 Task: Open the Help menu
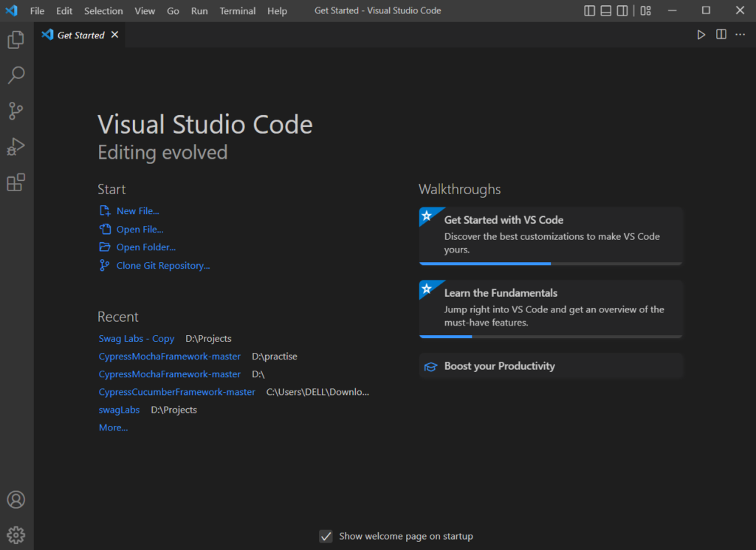coord(278,10)
